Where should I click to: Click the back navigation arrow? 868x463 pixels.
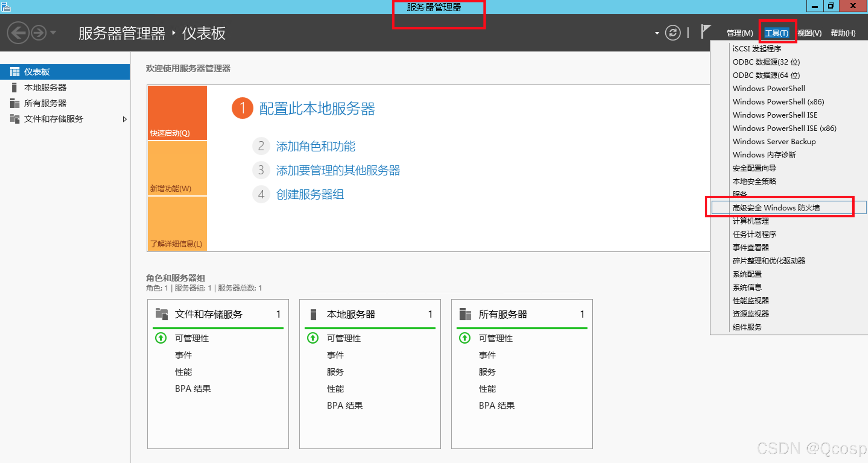(18, 33)
